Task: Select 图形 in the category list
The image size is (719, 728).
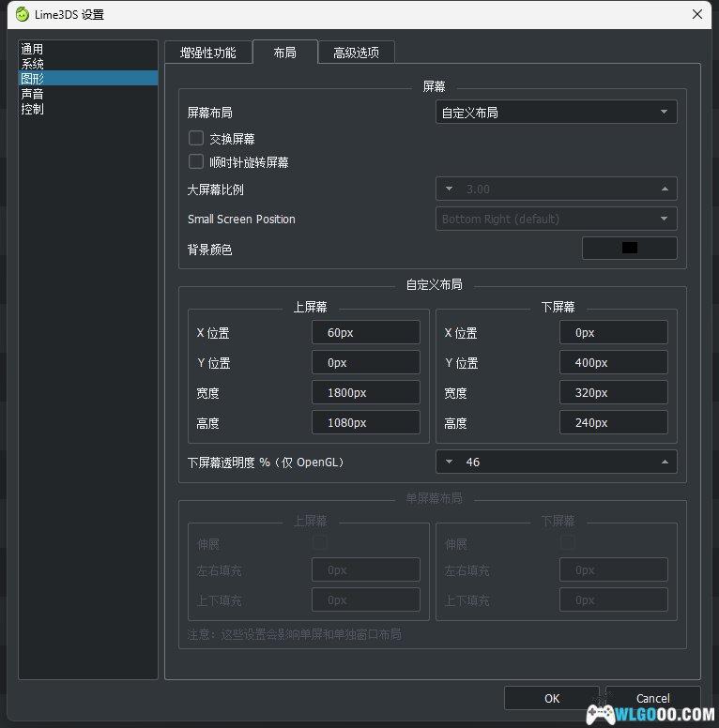Action: point(88,79)
